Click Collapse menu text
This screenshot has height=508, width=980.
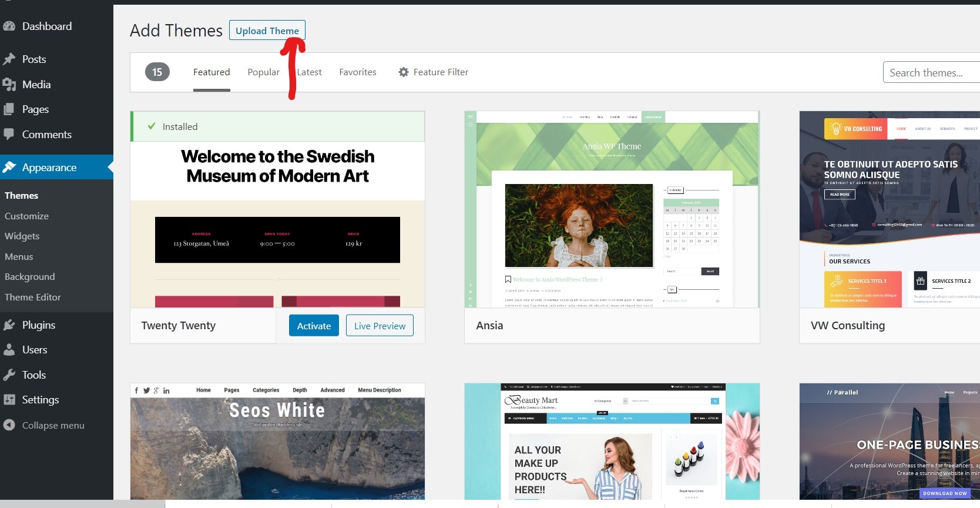pyautogui.click(x=53, y=426)
